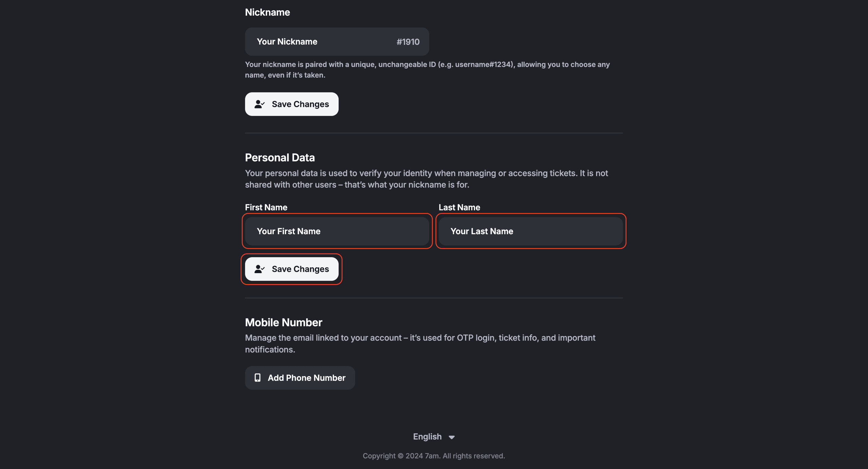Click the phone icon beside Add Phone Number
Screen dimensions: 868x469
[x=258, y=378]
